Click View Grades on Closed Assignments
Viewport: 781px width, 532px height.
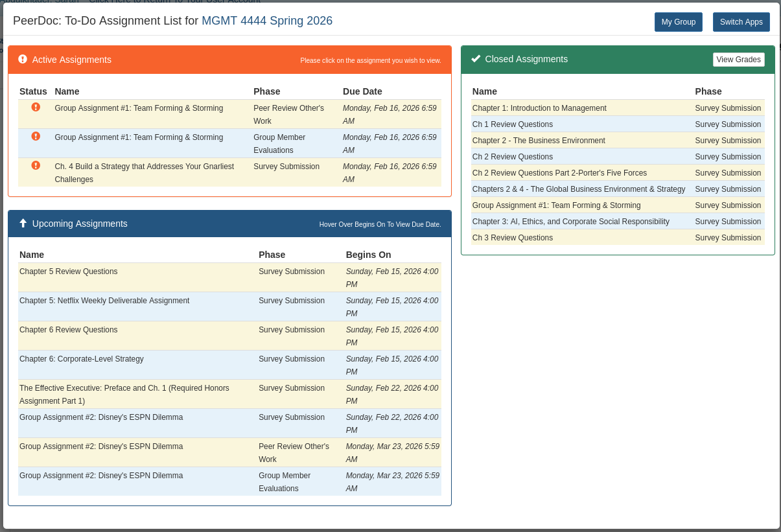pos(738,59)
